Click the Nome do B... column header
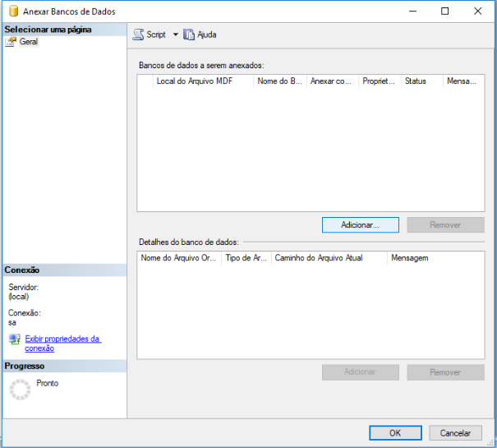The image size is (497, 448). pyautogui.click(x=280, y=81)
